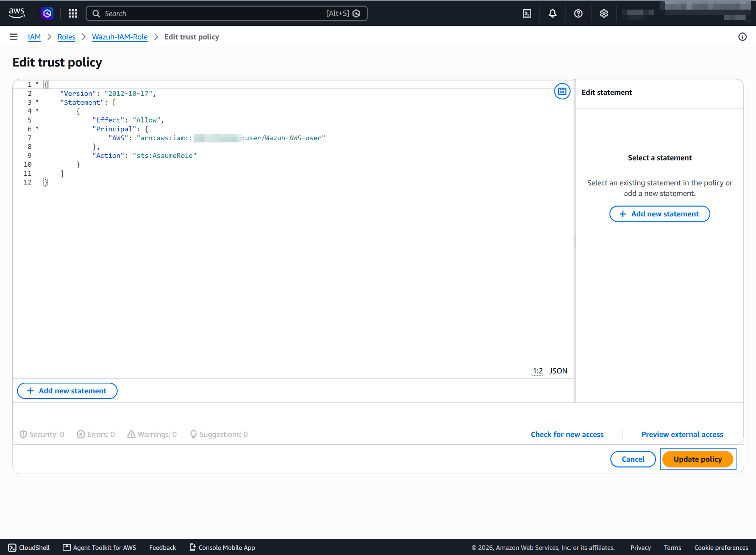Click the JSON language indicator in the editor

pos(558,371)
